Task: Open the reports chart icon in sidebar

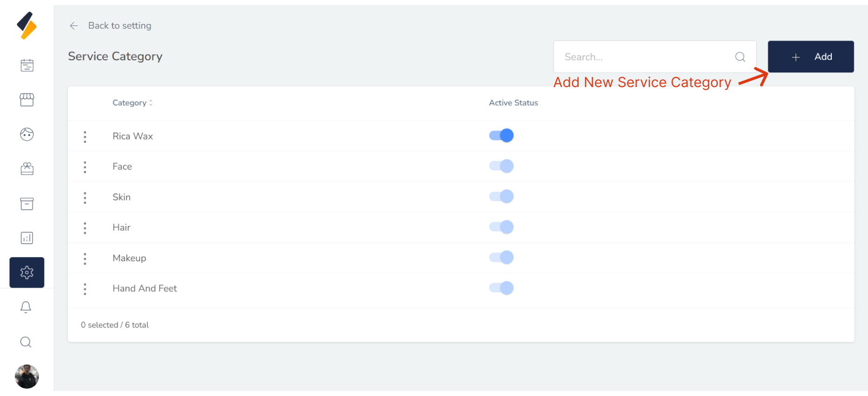Action: tap(27, 238)
